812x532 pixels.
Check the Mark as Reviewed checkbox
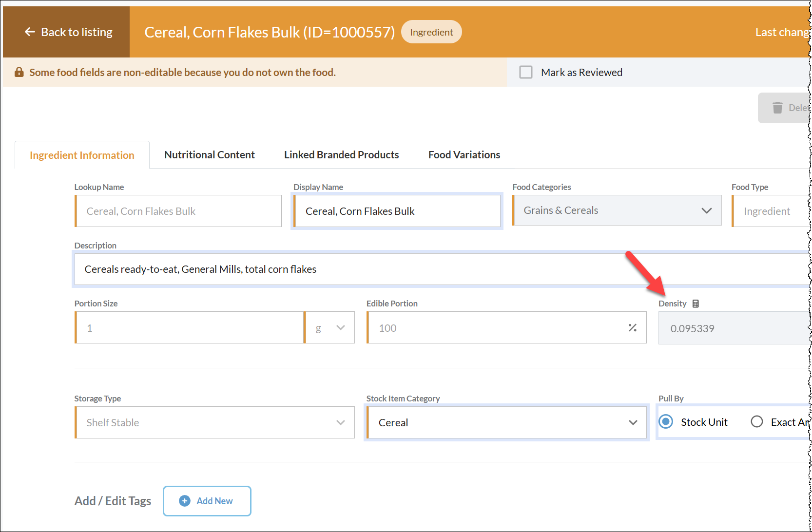click(x=526, y=72)
